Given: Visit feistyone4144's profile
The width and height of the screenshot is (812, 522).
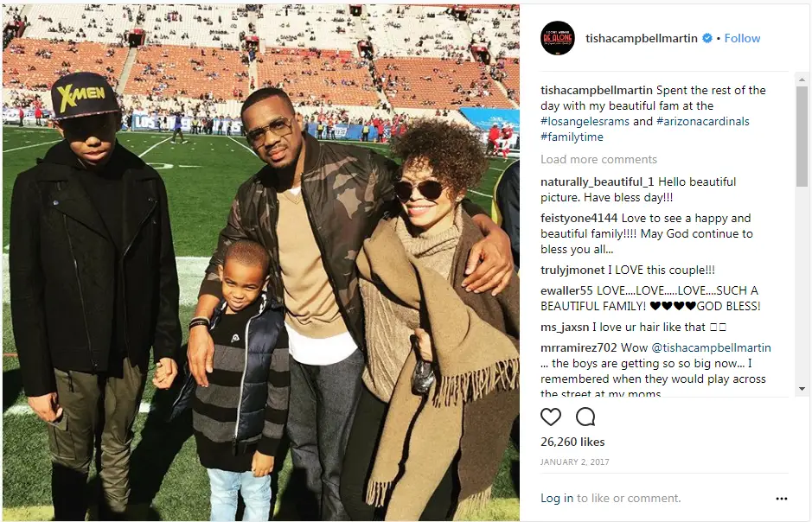Looking at the screenshot, I should [579, 219].
